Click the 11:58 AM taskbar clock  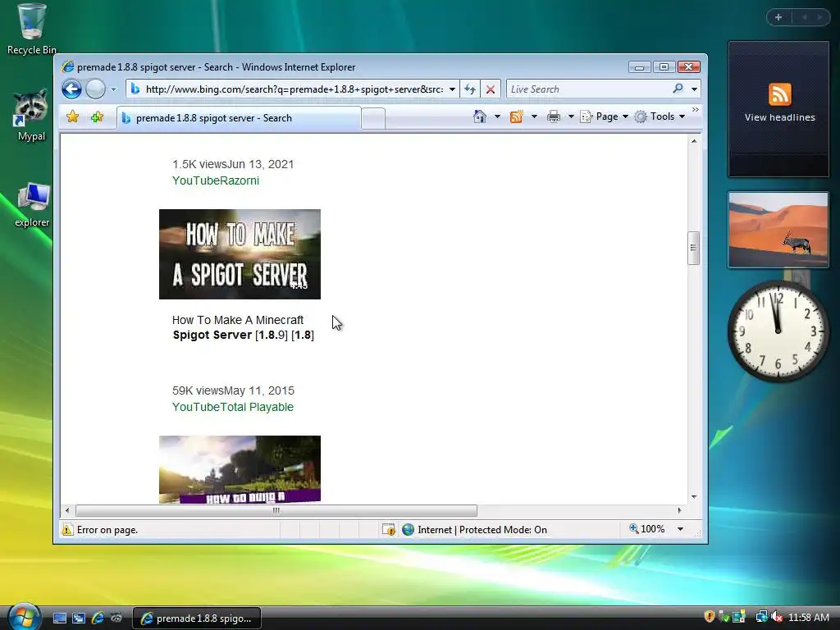click(809, 618)
